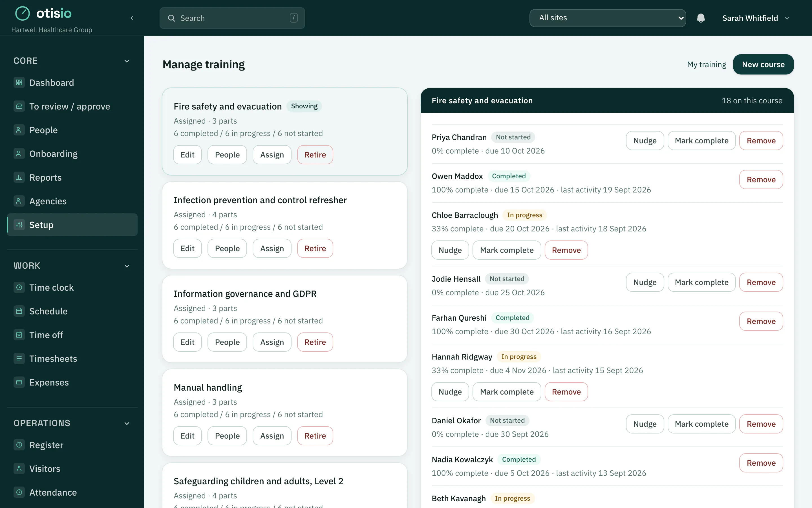Nudge Daniel Okafor
The height and width of the screenshot is (508, 812).
(x=645, y=424)
